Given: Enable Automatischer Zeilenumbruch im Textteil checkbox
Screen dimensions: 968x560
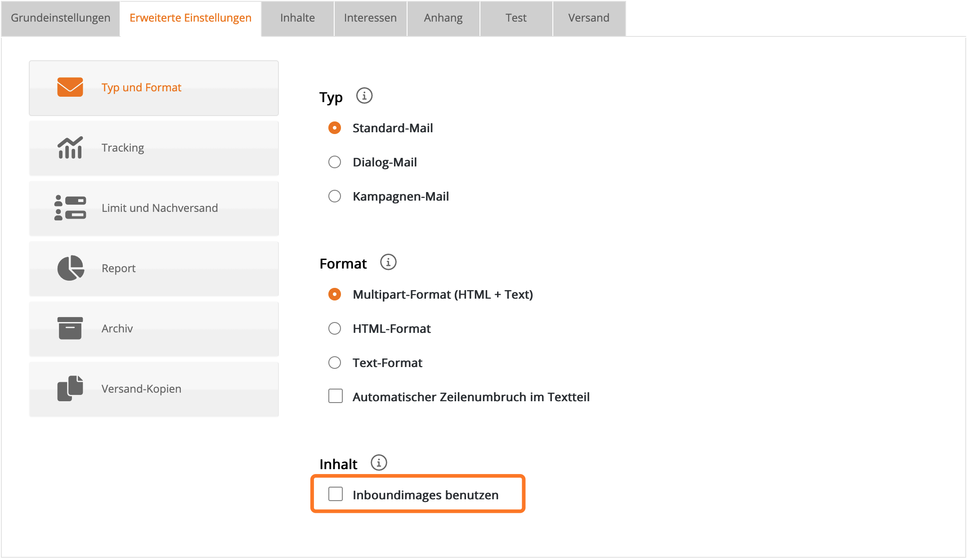Looking at the screenshot, I should pos(336,396).
